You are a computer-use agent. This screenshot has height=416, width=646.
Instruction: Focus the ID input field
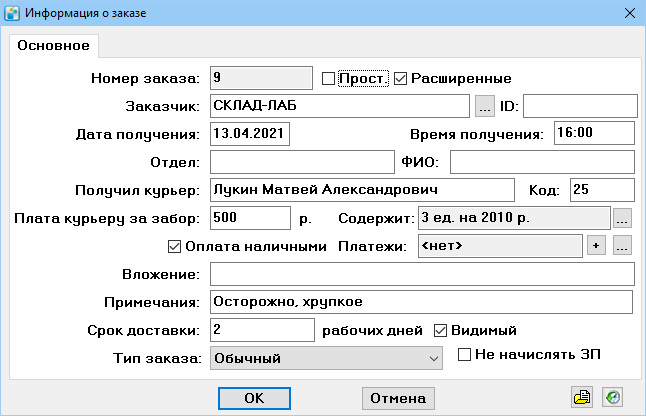point(580,106)
